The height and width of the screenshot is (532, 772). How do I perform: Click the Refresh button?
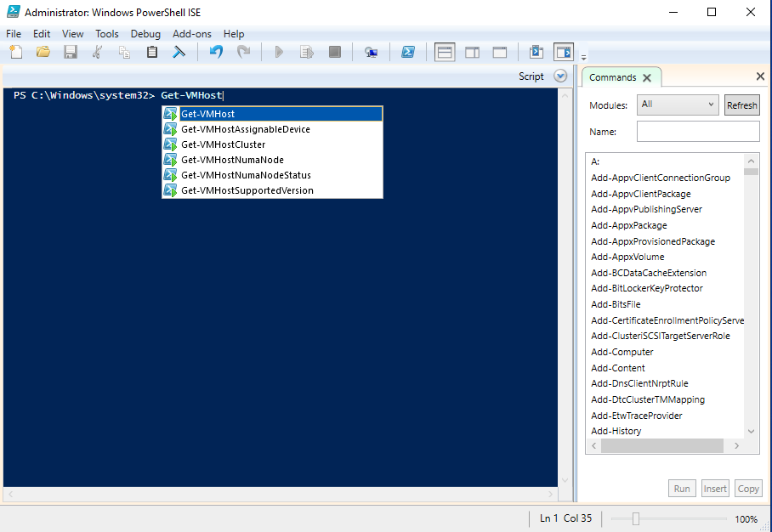click(x=741, y=105)
